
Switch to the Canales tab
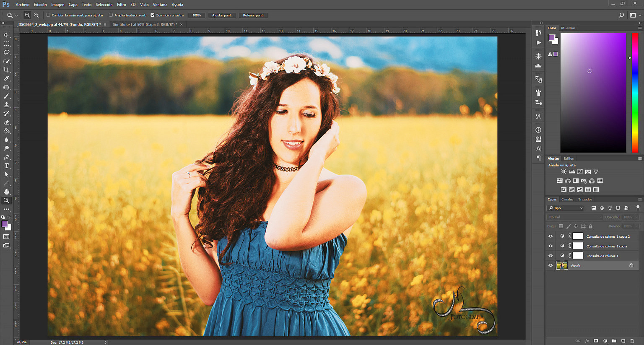pyautogui.click(x=567, y=199)
